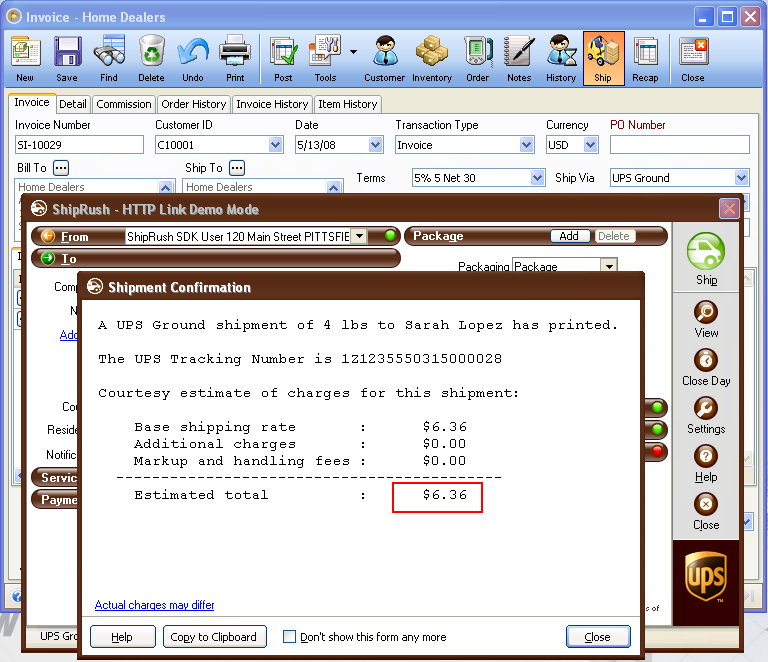Click the tracking number 1Z1235550315000028
Image resolution: width=768 pixels, height=662 pixels.
[422, 359]
